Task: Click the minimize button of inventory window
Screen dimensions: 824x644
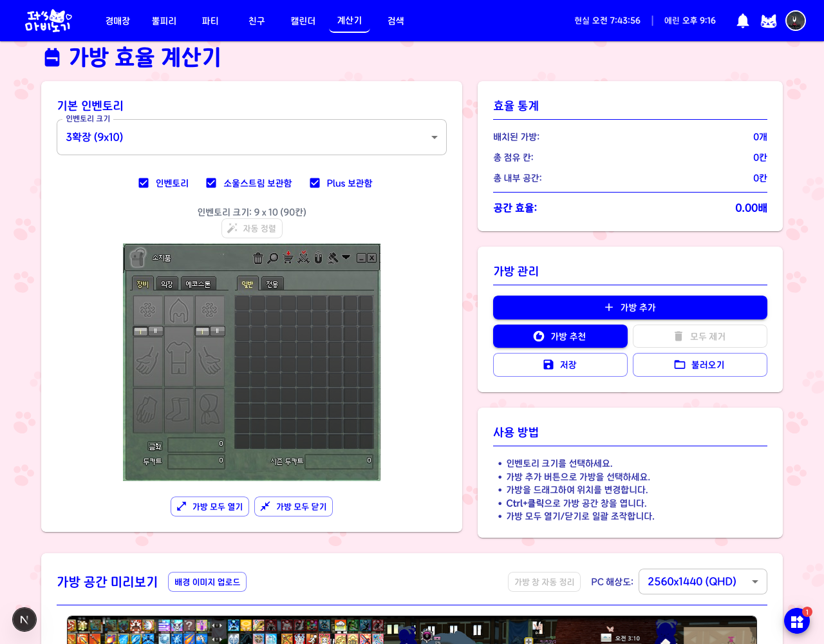Action: tap(361, 258)
